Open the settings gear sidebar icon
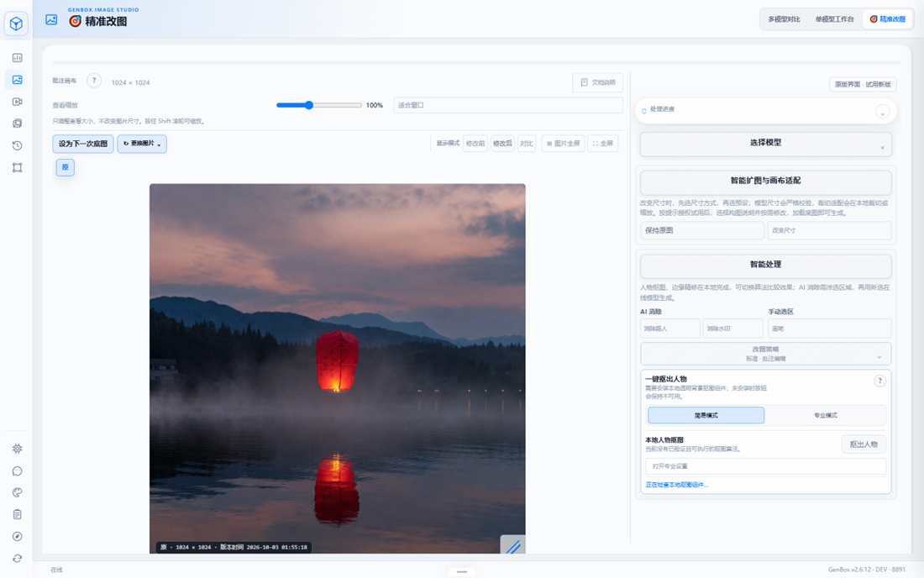 point(17,449)
